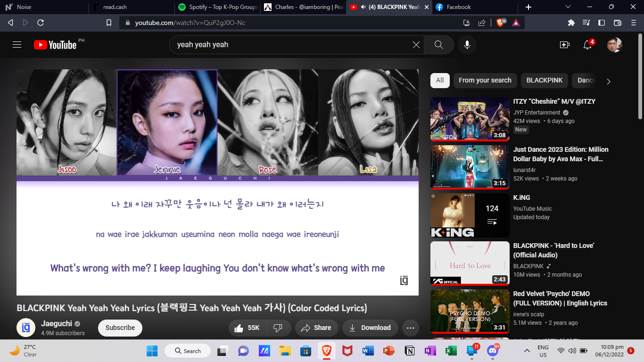This screenshot has height=362, width=644.
Task: Select the From your search chip
Action: pyautogui.click(x=485, y=81)
